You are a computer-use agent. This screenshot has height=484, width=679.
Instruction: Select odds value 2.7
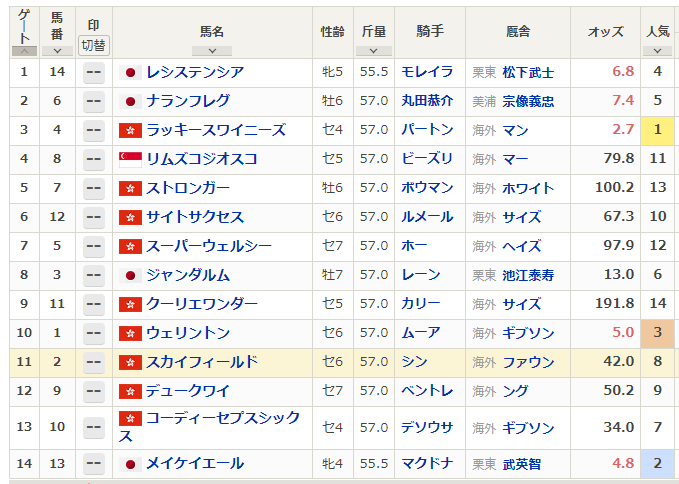tap(623, 129)
